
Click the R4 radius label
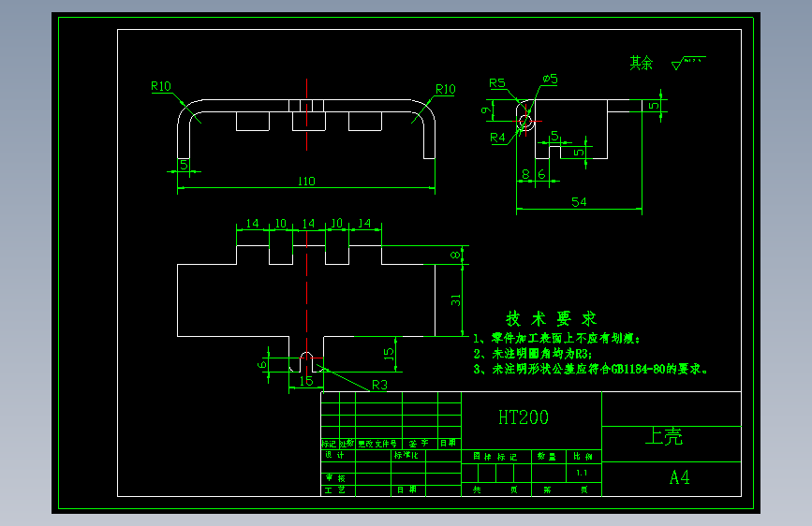click(x=497, y=138)
